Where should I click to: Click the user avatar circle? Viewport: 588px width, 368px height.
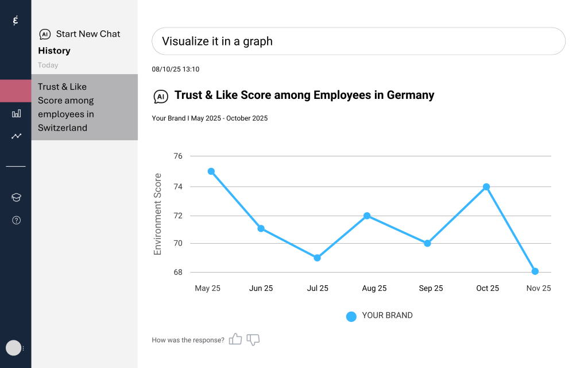coord(13,348)
